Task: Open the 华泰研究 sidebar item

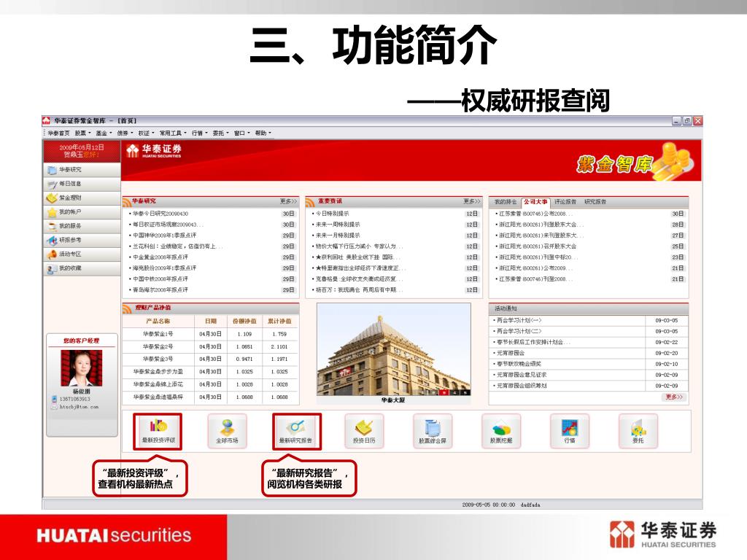Action: [x=82, y=170]
